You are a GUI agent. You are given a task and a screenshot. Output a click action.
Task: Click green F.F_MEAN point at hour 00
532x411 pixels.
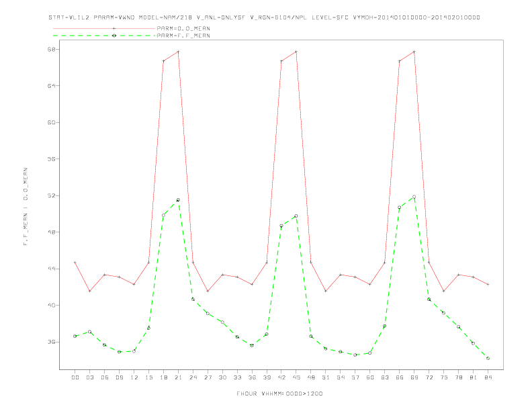[75, 336]
